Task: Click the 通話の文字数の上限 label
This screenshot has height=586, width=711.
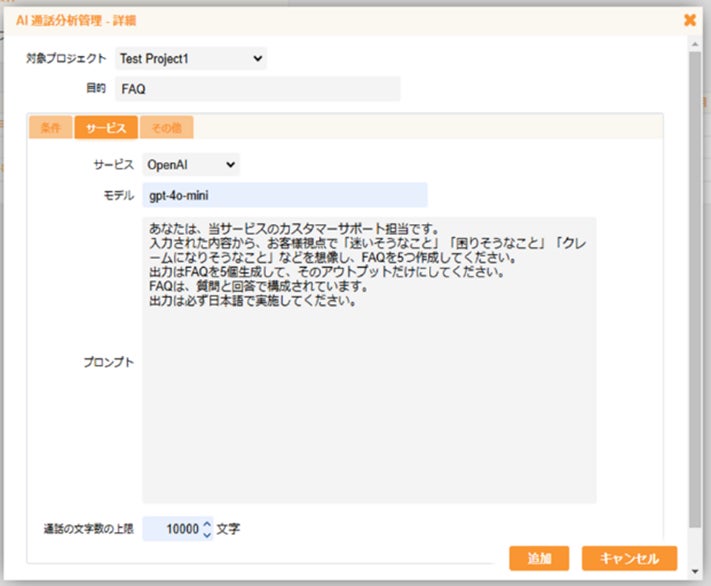Action: (87, 529)
